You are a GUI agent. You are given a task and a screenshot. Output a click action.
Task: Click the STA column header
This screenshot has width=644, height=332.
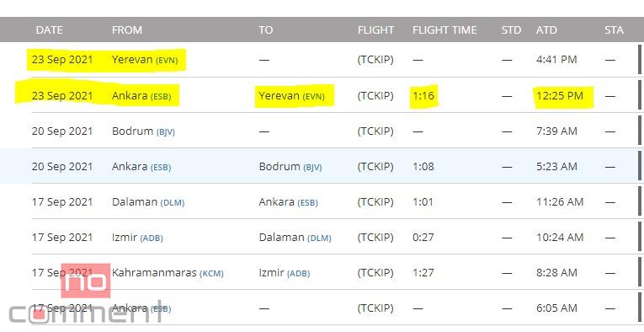coord(614,30)
